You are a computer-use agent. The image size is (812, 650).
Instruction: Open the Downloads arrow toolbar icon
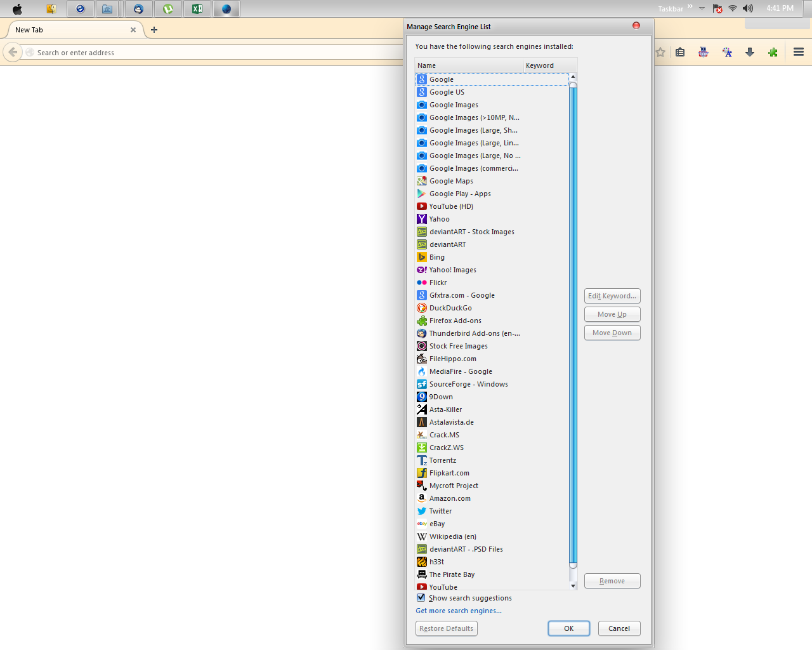[750, 52]
